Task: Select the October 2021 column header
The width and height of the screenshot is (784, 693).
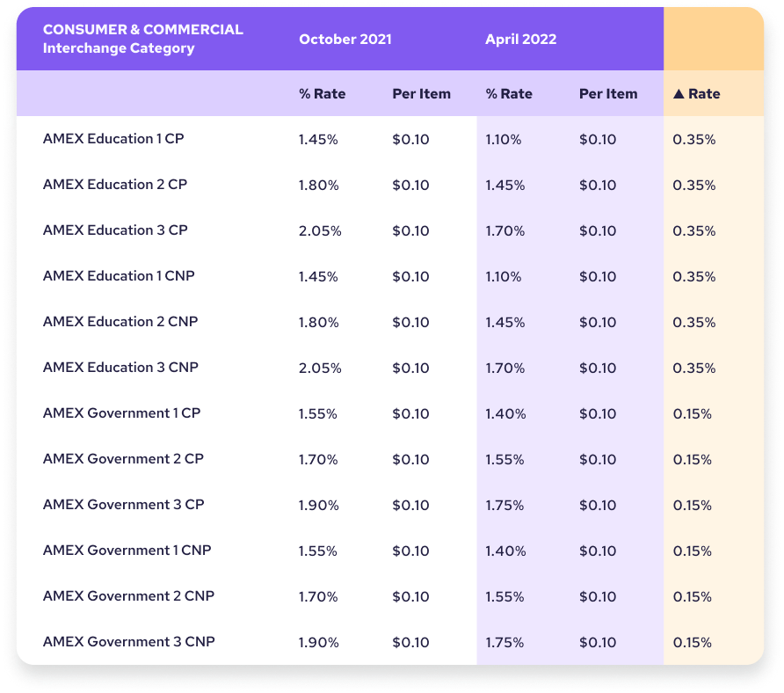Action: (x=345, y=39)
